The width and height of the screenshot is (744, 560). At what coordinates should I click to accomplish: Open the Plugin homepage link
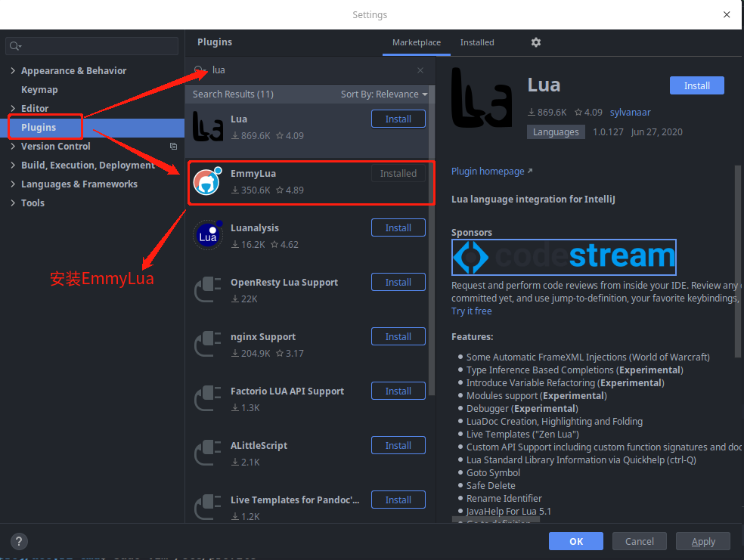tap(491, 172)
